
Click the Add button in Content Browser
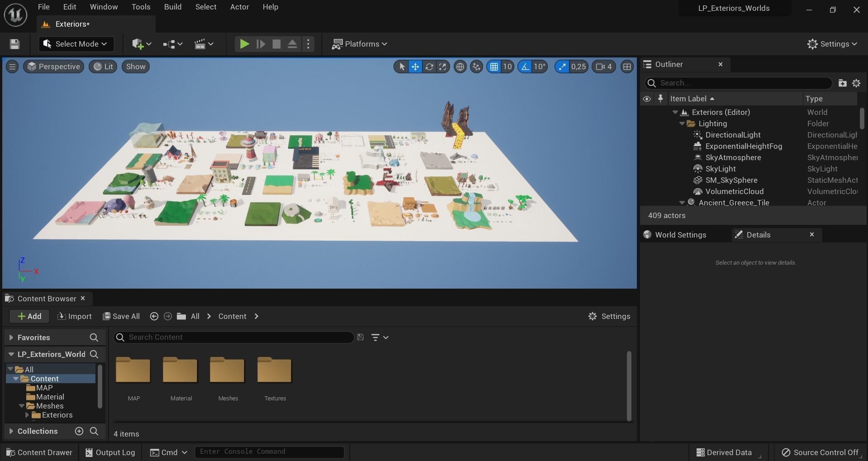tap(29, 316)
